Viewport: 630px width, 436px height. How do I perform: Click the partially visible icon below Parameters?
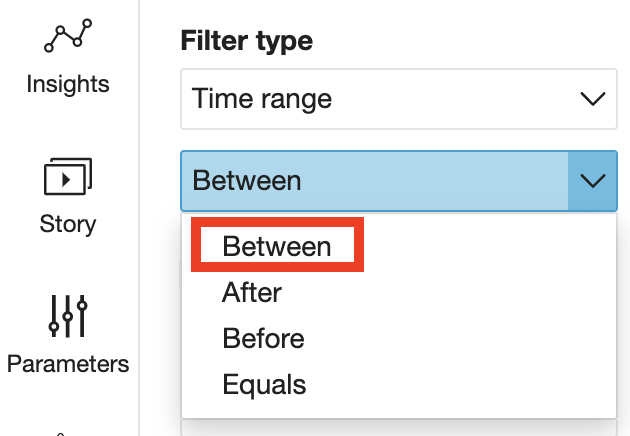60,434
